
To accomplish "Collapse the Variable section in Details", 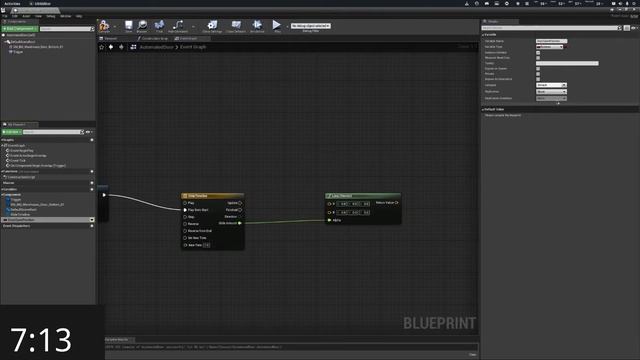I will tap(483, 35).
